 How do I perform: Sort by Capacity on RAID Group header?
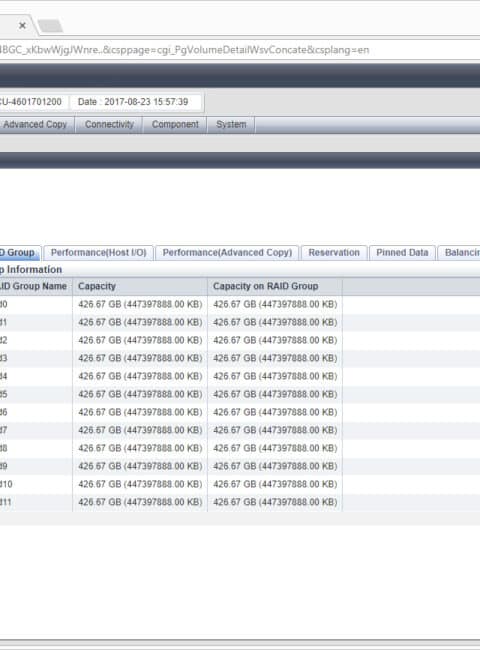[274, 286]
